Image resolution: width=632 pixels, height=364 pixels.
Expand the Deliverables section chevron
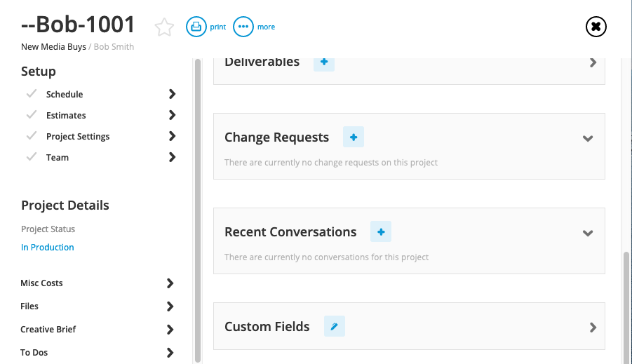pyautogui.click(x=593, y=62)
